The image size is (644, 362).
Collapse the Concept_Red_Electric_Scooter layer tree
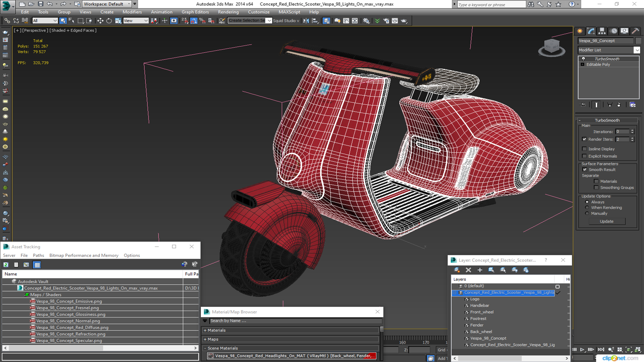click(x=455, y=293)
